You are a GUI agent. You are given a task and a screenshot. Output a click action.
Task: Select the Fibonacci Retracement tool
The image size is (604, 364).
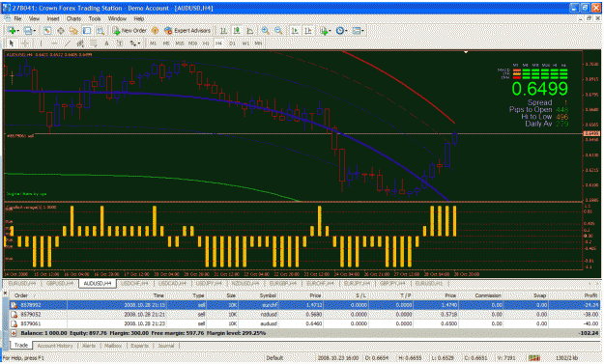tap(93, 43)
